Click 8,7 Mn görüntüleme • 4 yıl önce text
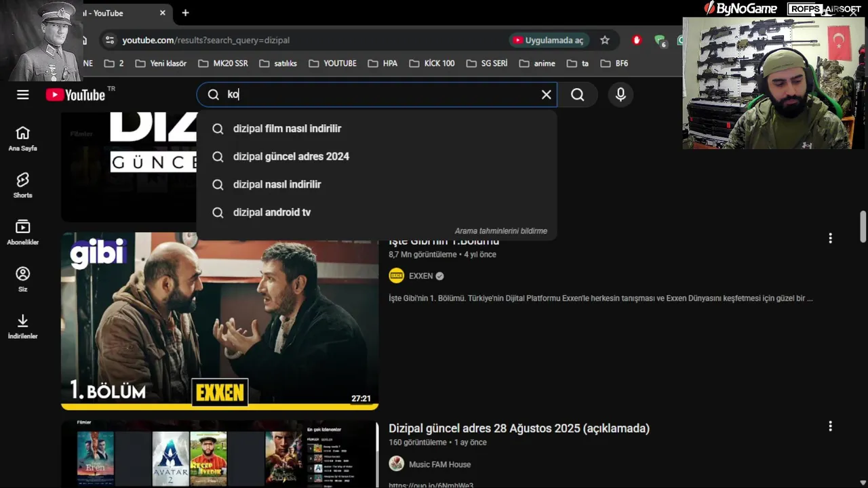Image resolution: width=868 pixels, height=488 pixels. [x=442, y=255]
